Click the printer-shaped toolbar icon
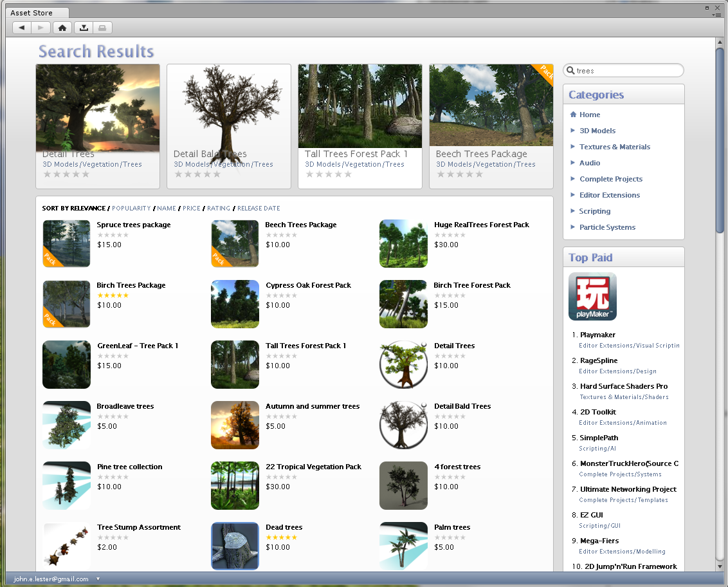Image resolution: width=728 pixels, height=587 pixels. click(103, 28)
